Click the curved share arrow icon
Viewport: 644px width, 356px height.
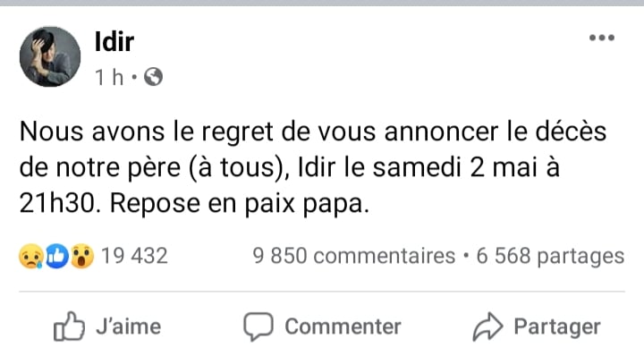[487, 326]
